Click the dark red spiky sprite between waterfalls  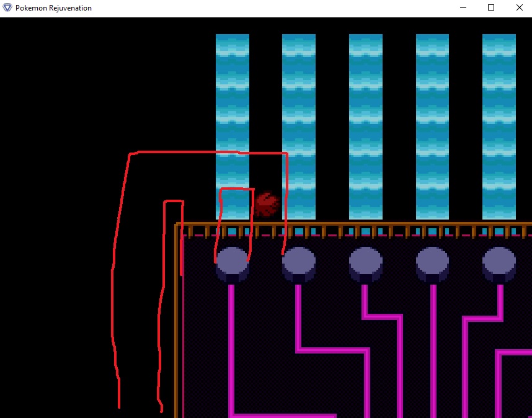pyautogui.click(x=267, y=204)
